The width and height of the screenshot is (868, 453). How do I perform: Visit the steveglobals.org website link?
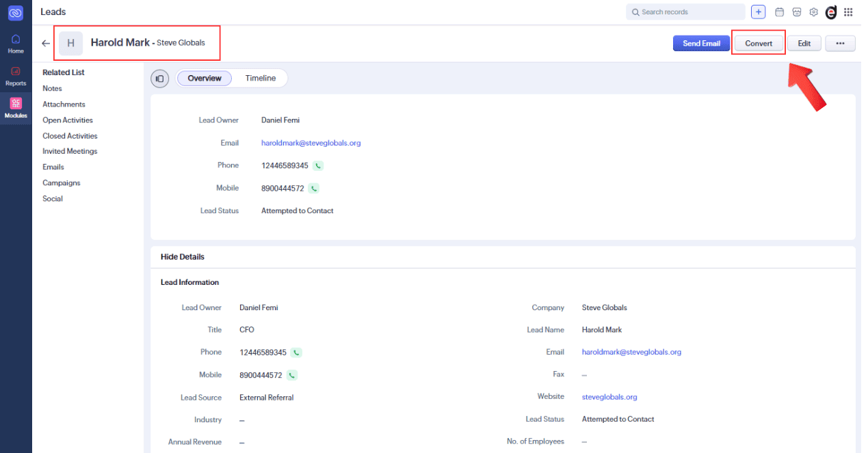[x=609, y=396]
